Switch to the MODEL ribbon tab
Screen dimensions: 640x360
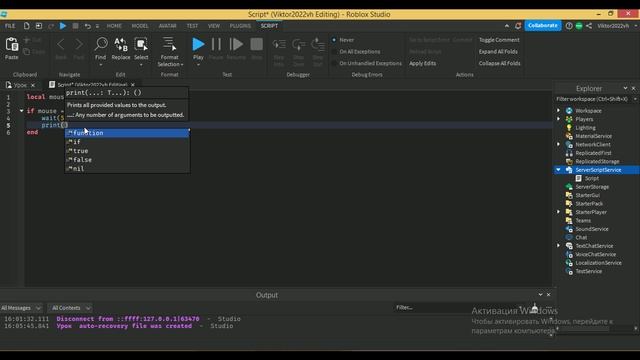(x=140, y=26)
